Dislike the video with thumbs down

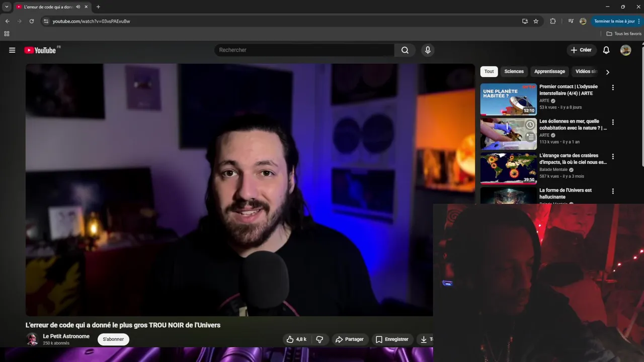pos(319,339)
